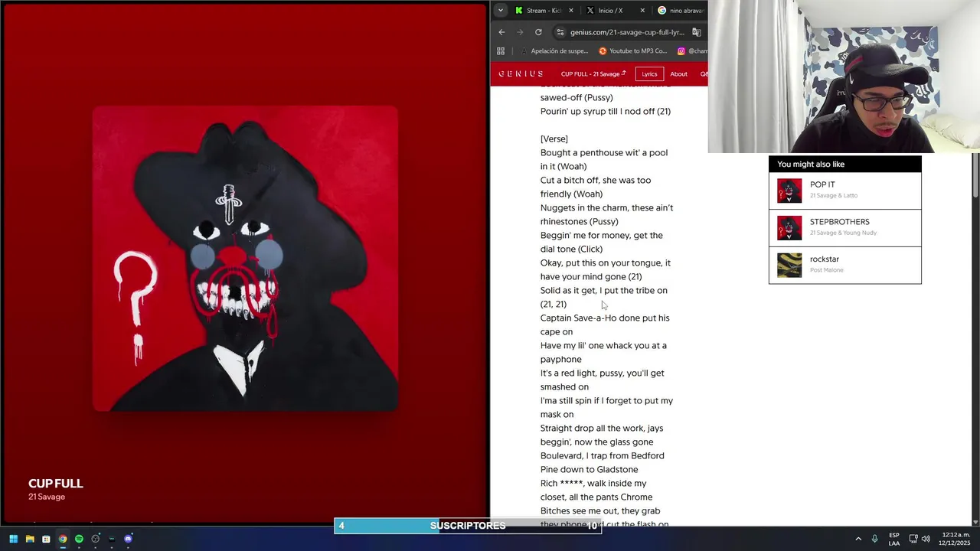View site information icon in address bar
Viewport: 980px width, 551px height.
coord(560,32)
